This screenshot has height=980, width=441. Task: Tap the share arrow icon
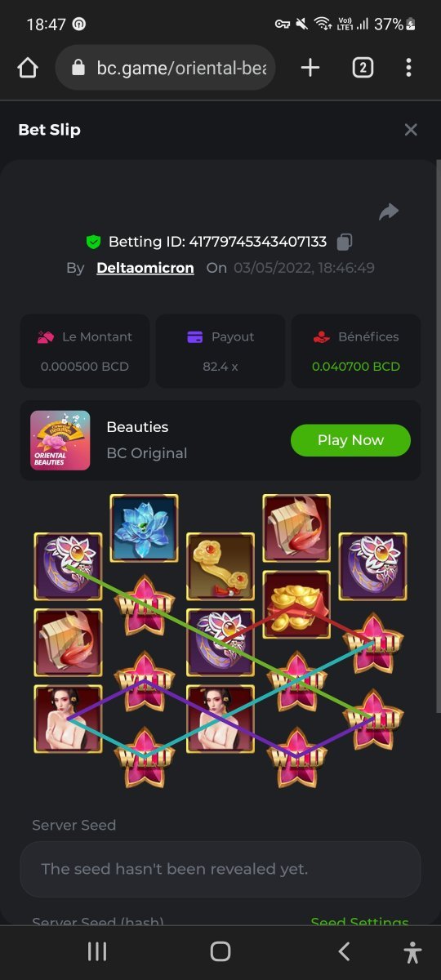(x=389, y=212)
